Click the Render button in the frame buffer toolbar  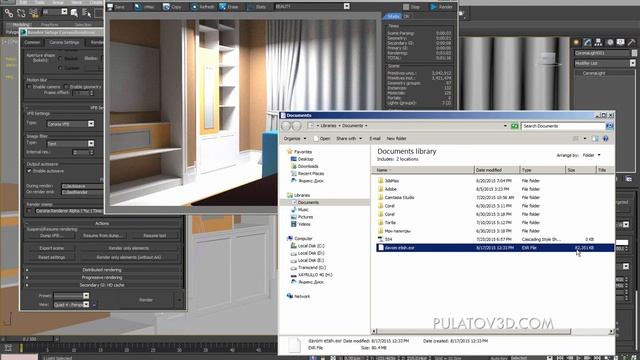pos(442,7)
